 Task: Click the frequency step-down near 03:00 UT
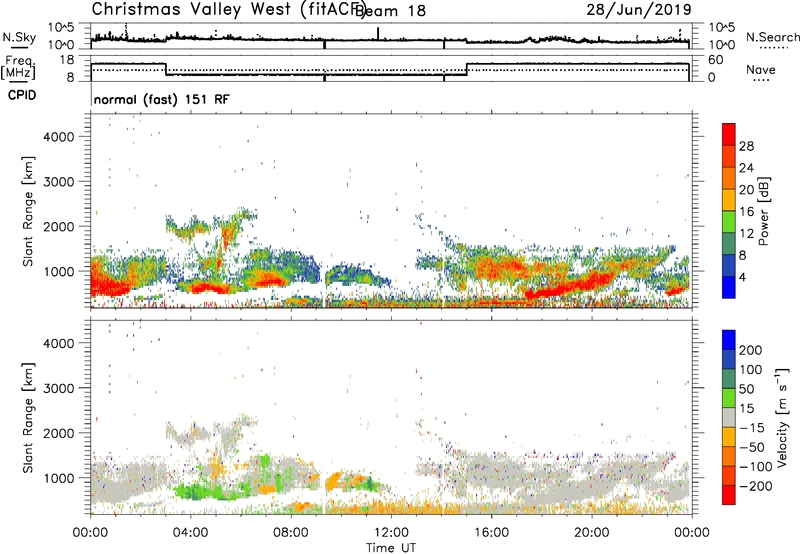click(166, 69)
